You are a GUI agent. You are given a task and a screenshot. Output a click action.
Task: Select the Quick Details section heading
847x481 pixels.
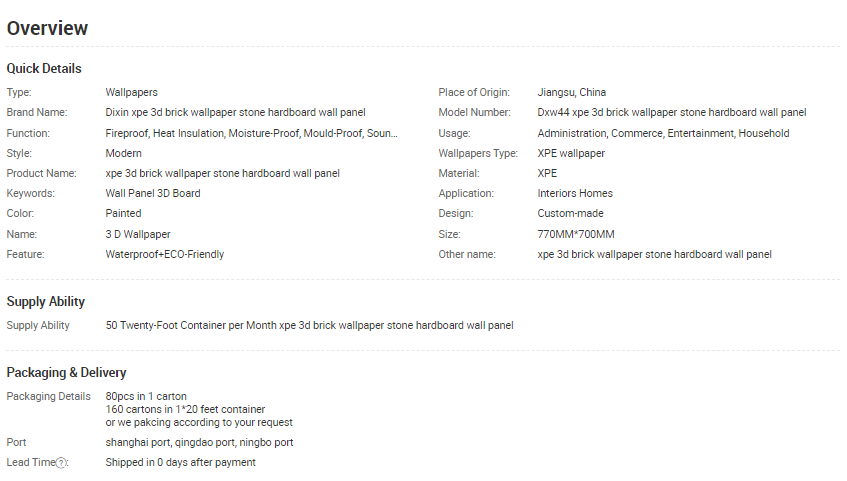point(44,68)
